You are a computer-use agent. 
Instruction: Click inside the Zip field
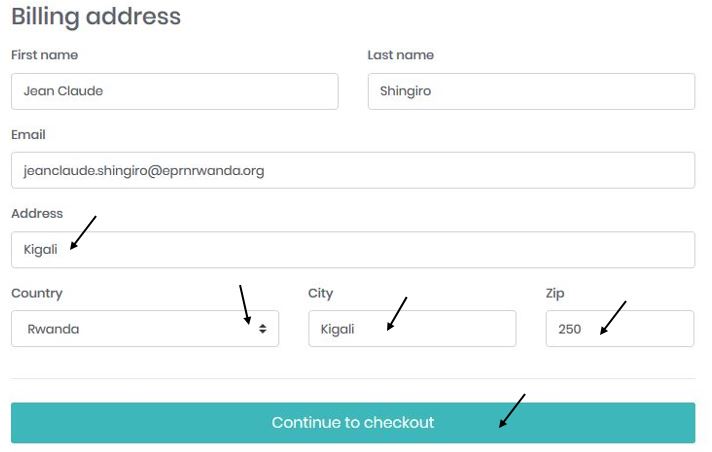(619, 329)
